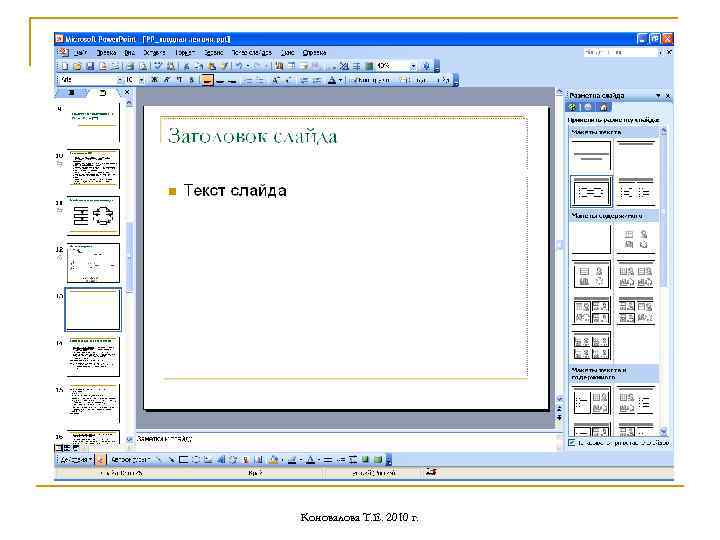Click the Cut scissors icon
The height and width of the screenshot is (540, 720).
[x=186, y=66]
